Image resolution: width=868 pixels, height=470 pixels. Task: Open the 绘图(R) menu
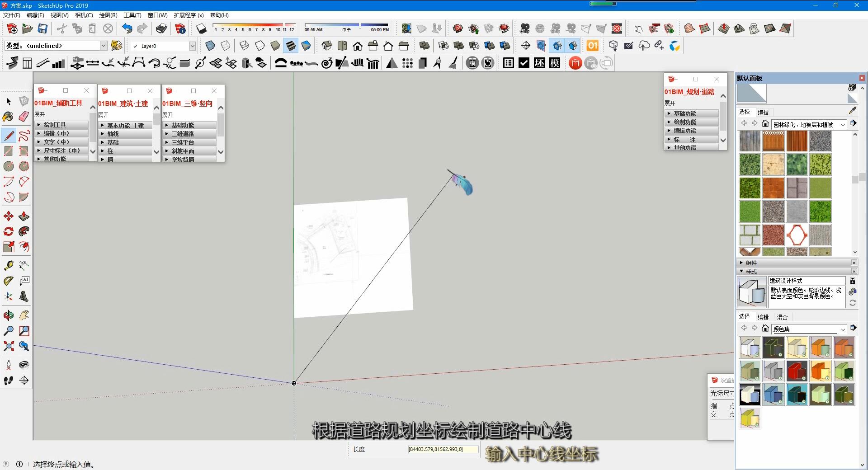(108, 15)
